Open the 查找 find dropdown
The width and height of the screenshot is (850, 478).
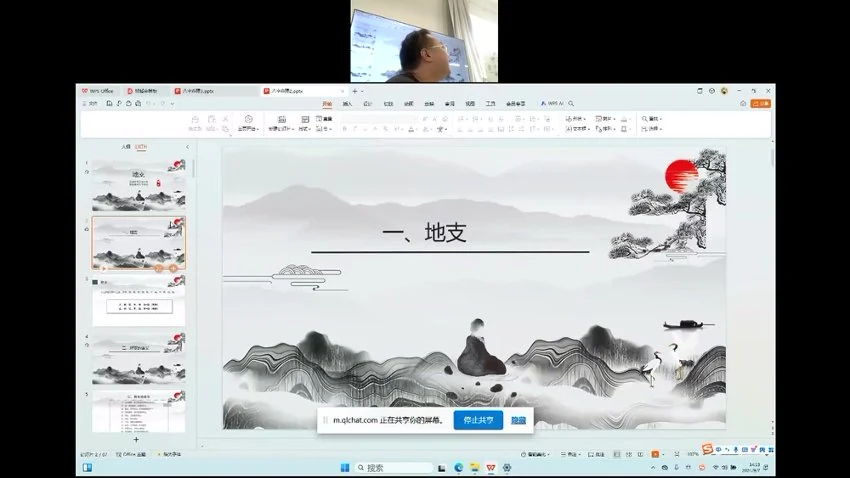[652, 119]
